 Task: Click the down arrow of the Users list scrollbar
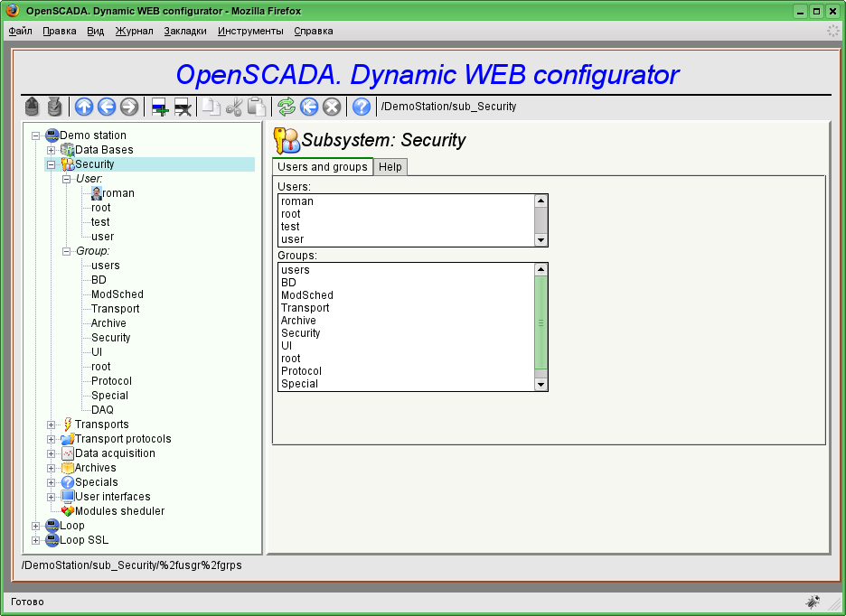tap(540, 240)
